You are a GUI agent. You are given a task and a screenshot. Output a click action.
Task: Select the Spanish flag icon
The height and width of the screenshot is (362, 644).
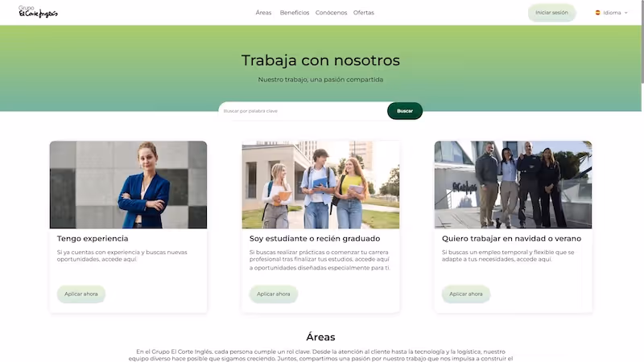point(597,13)
